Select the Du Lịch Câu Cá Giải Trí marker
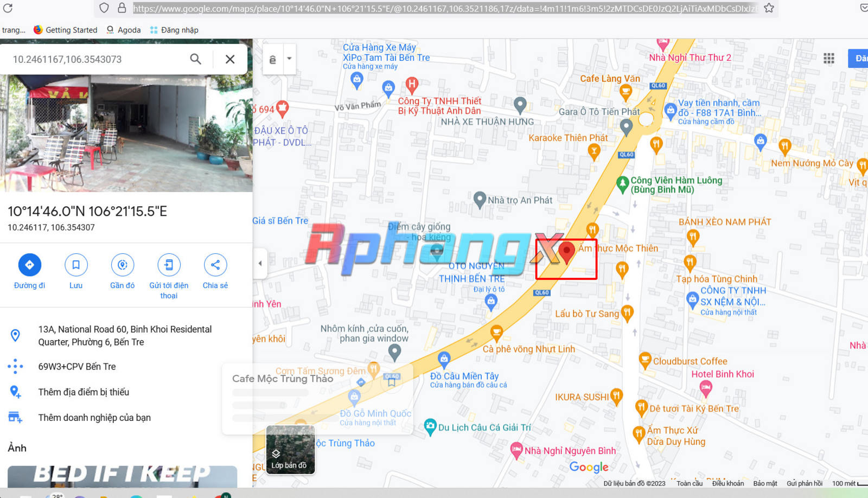Image resolution: width=868 pixels, height=498 pixels. pyautogui.click(x=430, y=427)
